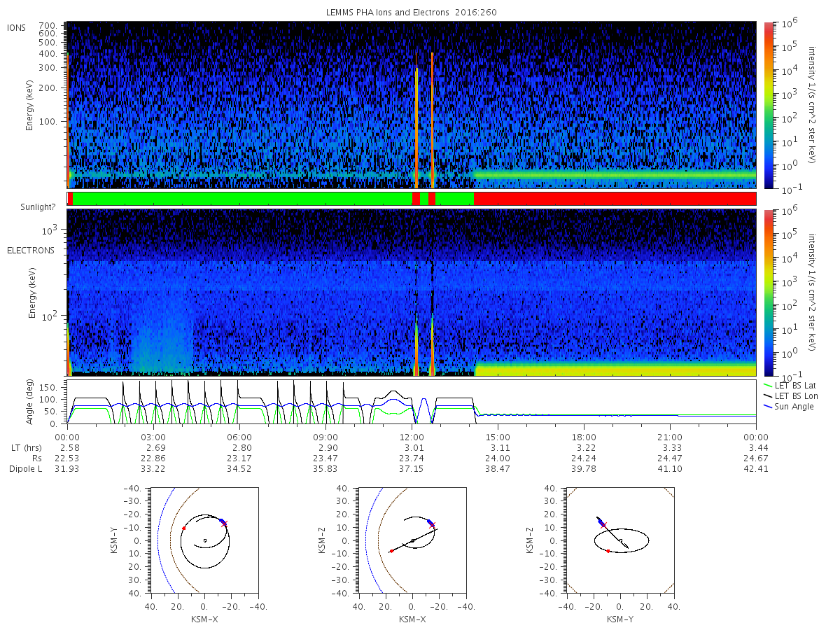Click the KSM-Y versus KSM-Z orbit plot
840x630 pixels.
[x=620, y=540]
